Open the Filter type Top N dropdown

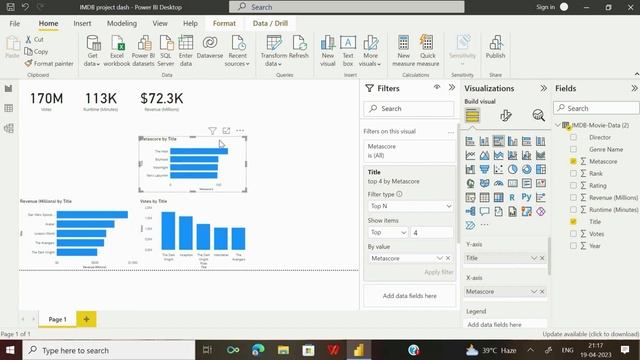click(x=410, y=206)
